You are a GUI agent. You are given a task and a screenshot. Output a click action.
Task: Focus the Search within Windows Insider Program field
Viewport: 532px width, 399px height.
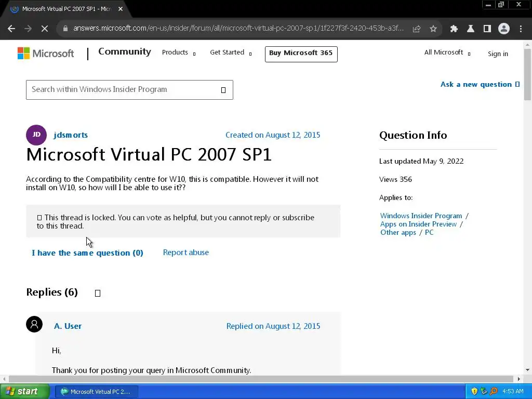[129, 90]
